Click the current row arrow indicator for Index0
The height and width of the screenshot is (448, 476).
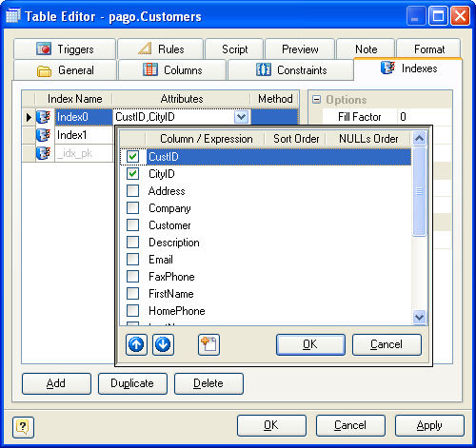[x=29, y=117]
